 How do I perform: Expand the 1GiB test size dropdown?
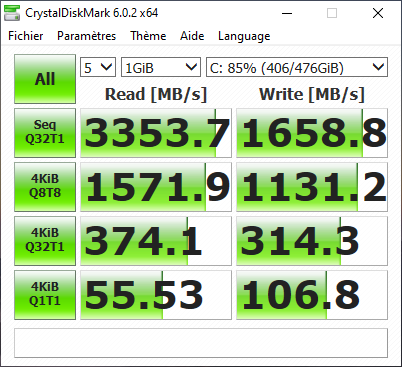[x=161, y=67]
